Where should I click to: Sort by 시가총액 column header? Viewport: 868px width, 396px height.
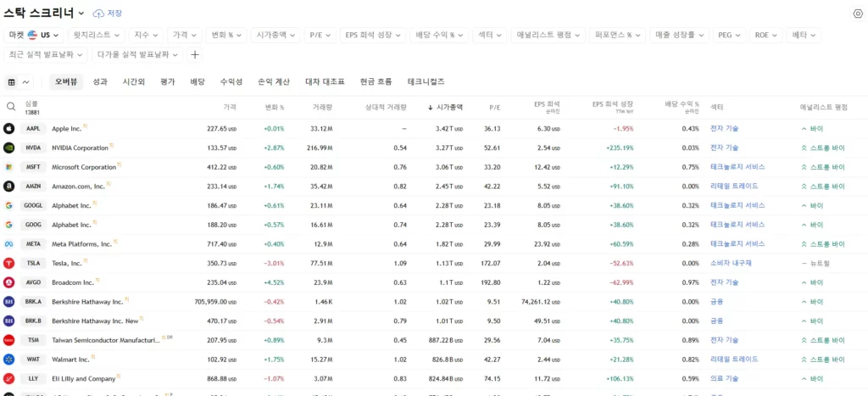(x=445, y=107)
